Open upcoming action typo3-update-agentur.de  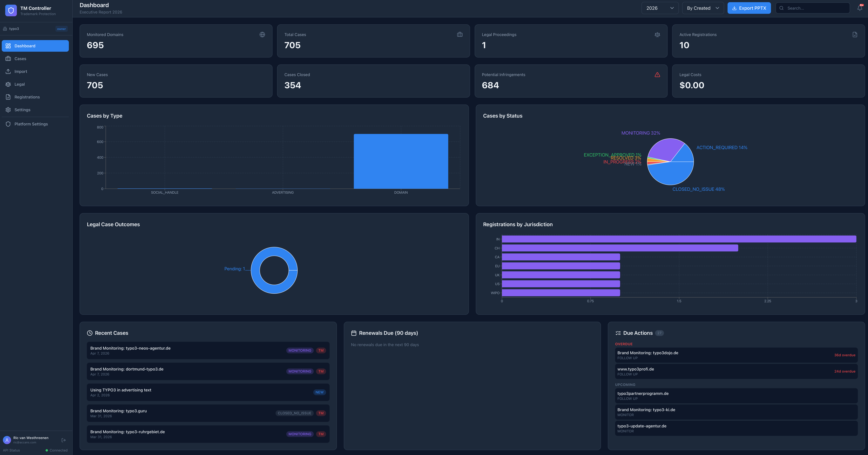pyautogui.click(x=736, y=428)
